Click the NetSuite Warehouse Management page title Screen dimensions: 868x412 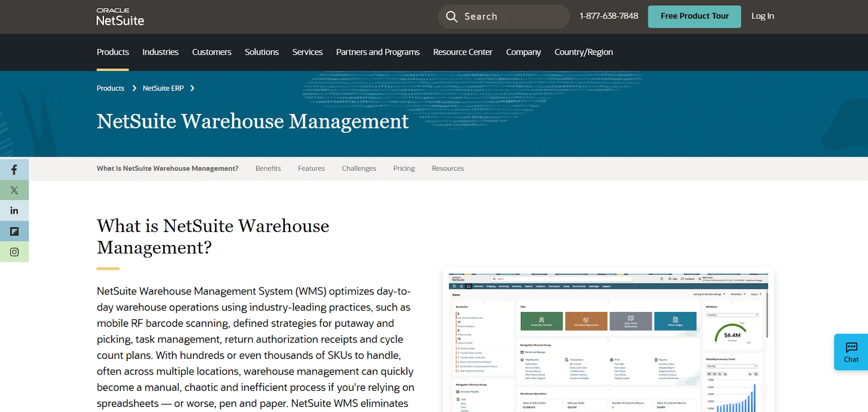click(253, 121)
